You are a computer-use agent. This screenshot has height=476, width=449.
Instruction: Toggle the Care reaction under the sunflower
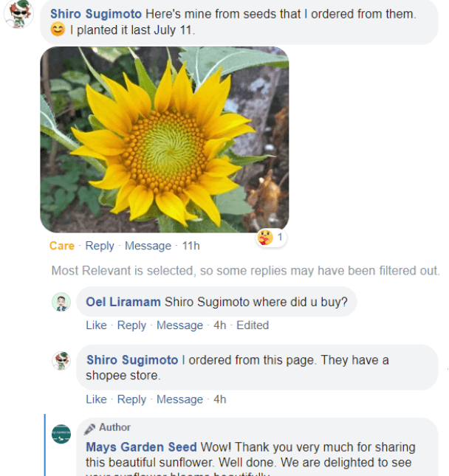point(62,246)
